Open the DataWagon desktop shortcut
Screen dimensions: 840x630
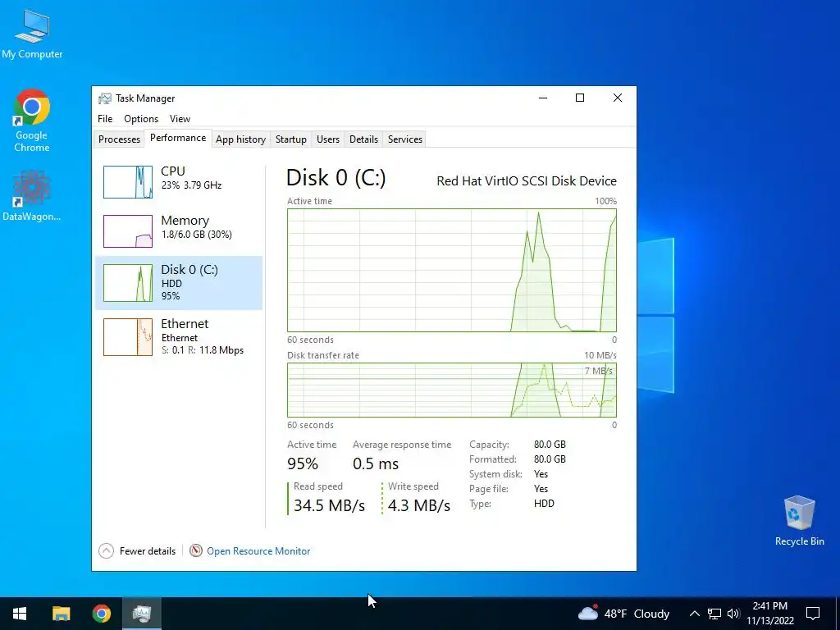[x=32, y=195]
